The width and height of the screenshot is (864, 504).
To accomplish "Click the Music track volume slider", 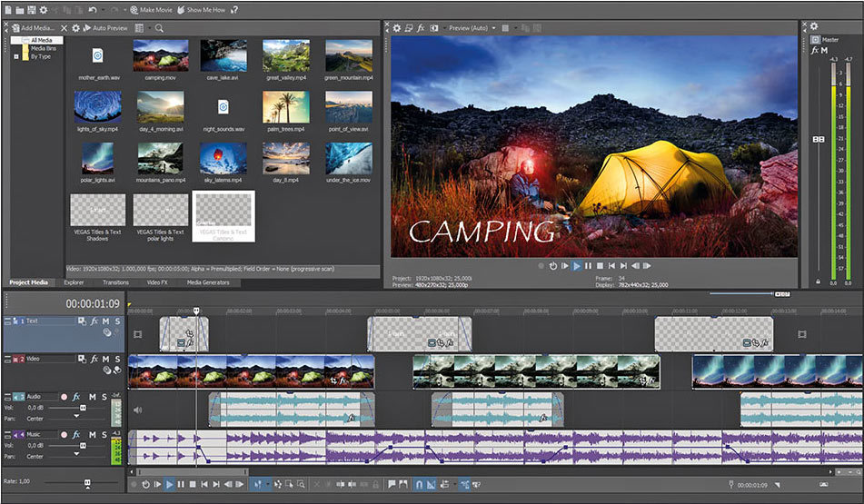I will 83,447.
